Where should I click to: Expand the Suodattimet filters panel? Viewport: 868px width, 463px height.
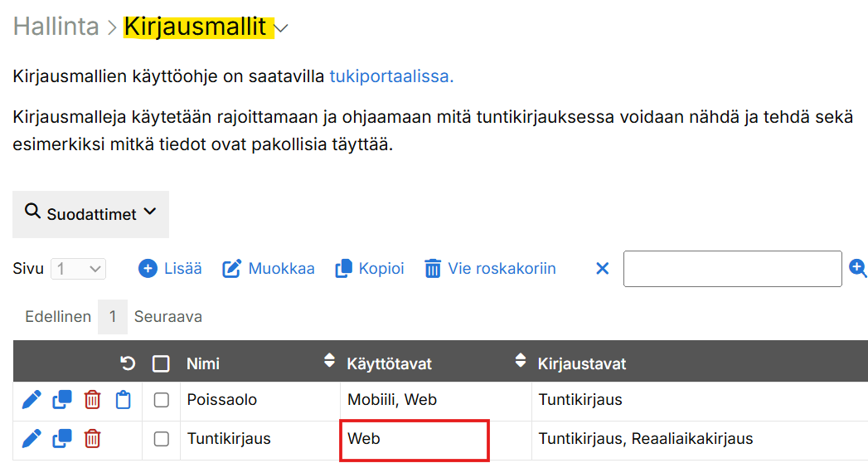90,214
